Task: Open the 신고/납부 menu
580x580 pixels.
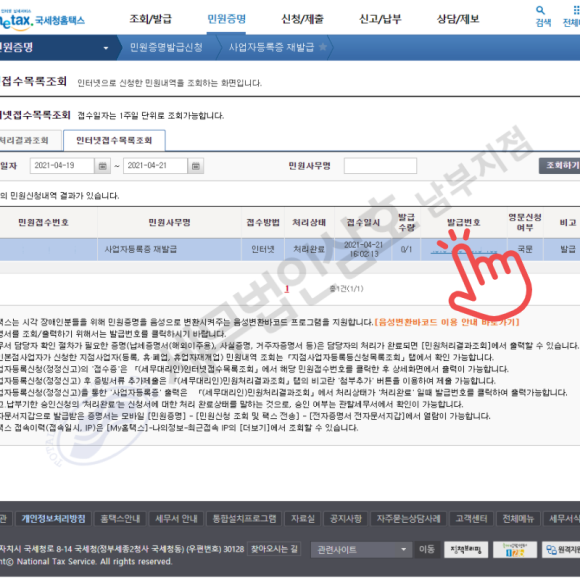Action: (x=380, y=19)
